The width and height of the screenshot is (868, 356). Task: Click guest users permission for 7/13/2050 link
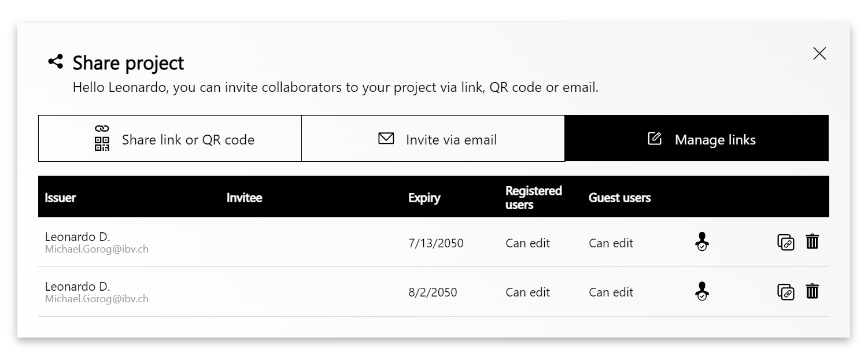click(611, 243)
